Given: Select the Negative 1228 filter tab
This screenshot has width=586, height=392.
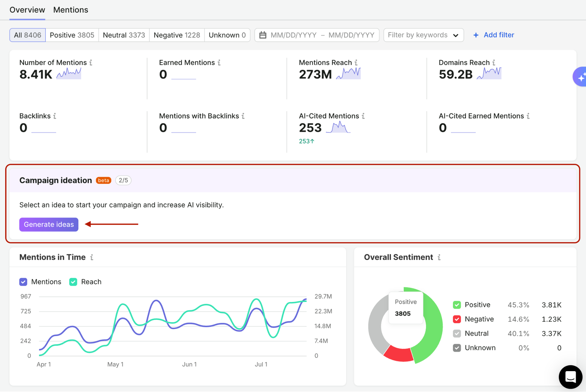Looking at the screenshot, I should point(177,35).
